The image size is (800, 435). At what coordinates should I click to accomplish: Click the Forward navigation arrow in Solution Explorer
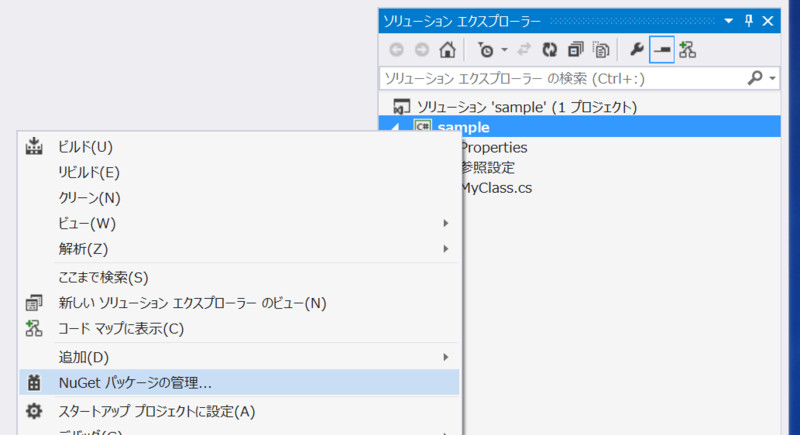coord(422,50)
